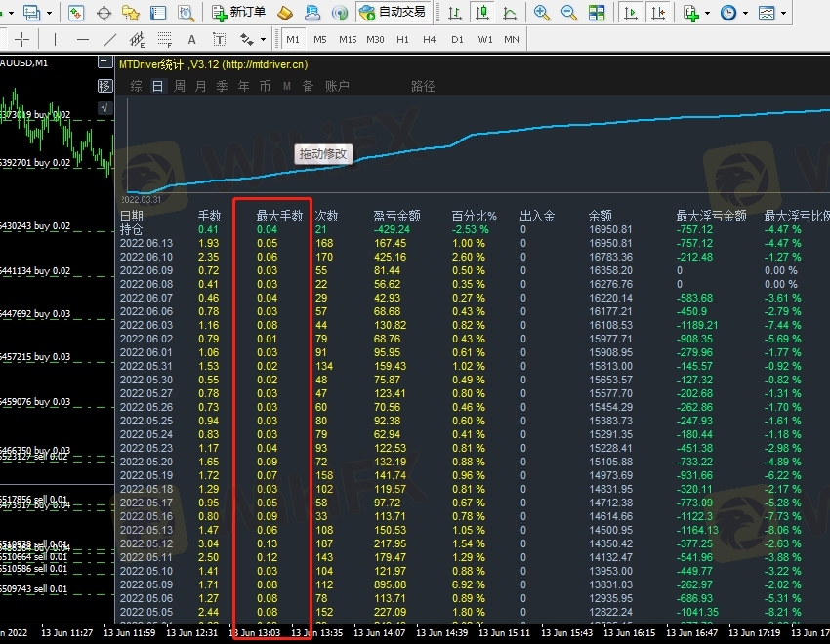Zoom out on the chart
This screenshot has width=830, height=644.
[x=567, y=13]
